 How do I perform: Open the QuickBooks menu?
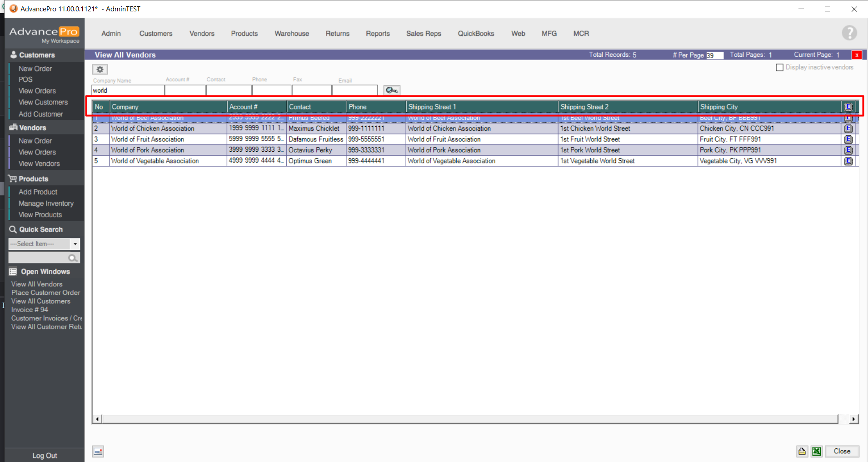point(475,34)
